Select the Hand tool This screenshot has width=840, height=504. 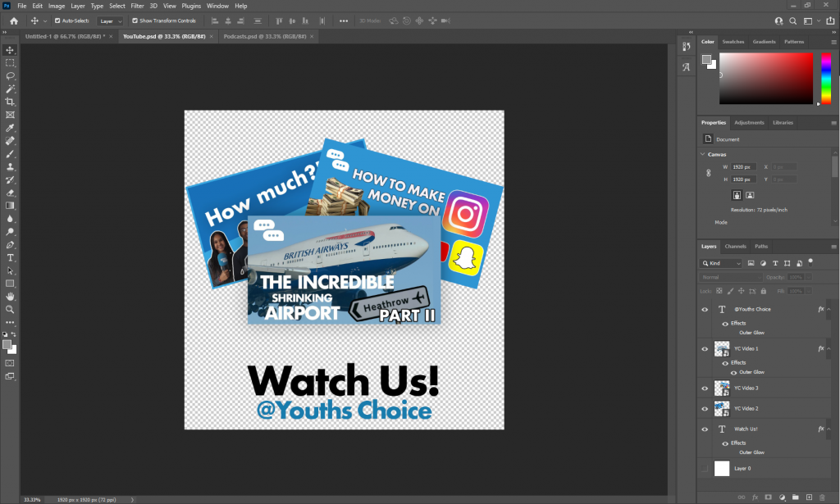(10, 296)
